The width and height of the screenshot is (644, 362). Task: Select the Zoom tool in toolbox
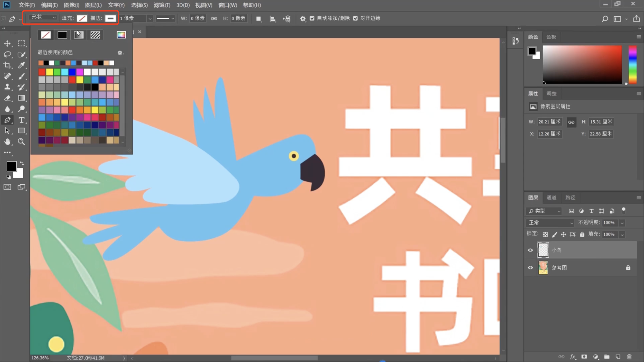[22, 142]
